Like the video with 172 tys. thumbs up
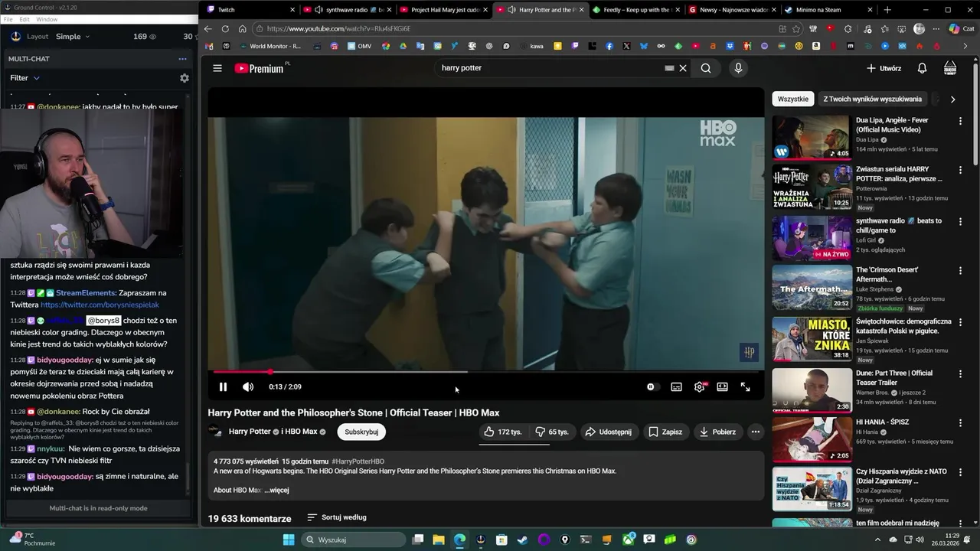Screen dimensions: 980x551 (x=503, y=432)
